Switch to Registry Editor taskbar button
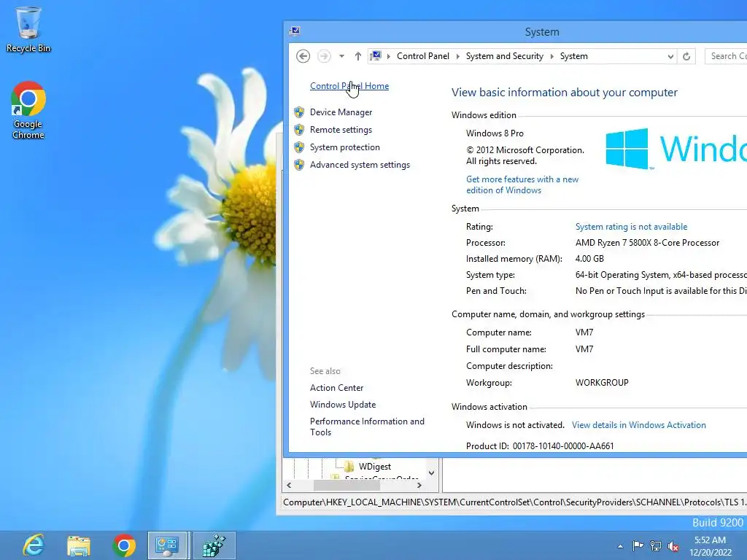This screenshot has height=560, width=747. click(x=214, y=545)
